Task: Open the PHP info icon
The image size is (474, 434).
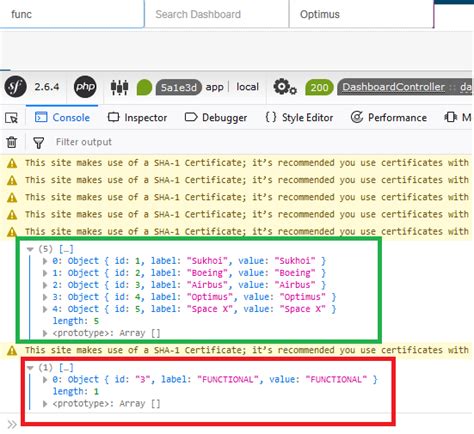Action: [x=85, y=87]
